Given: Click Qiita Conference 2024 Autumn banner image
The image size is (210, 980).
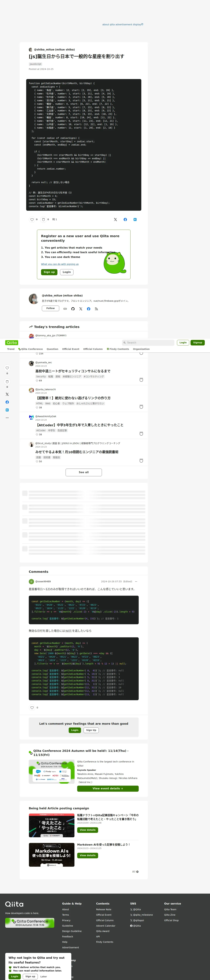Looking at the screenshot, I should point(52,772).
